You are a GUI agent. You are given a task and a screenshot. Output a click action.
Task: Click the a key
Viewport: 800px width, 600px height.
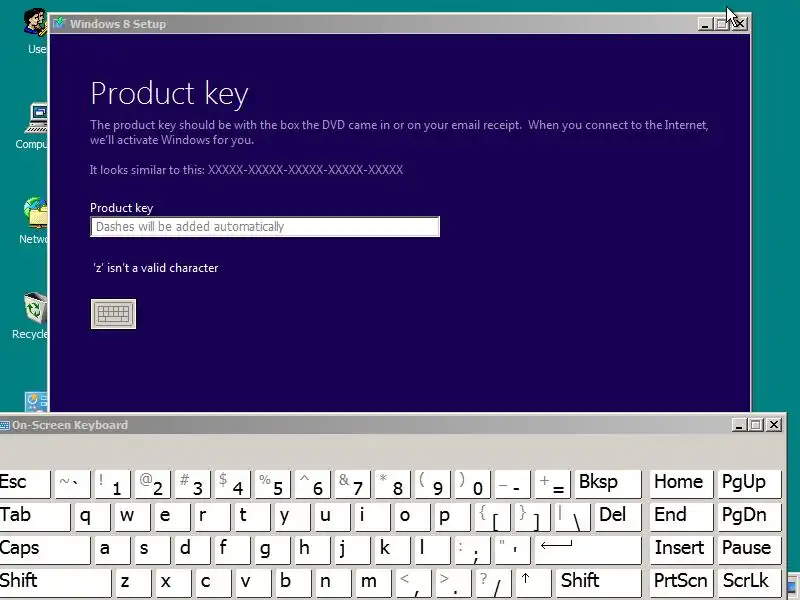(x=113, y=549)
